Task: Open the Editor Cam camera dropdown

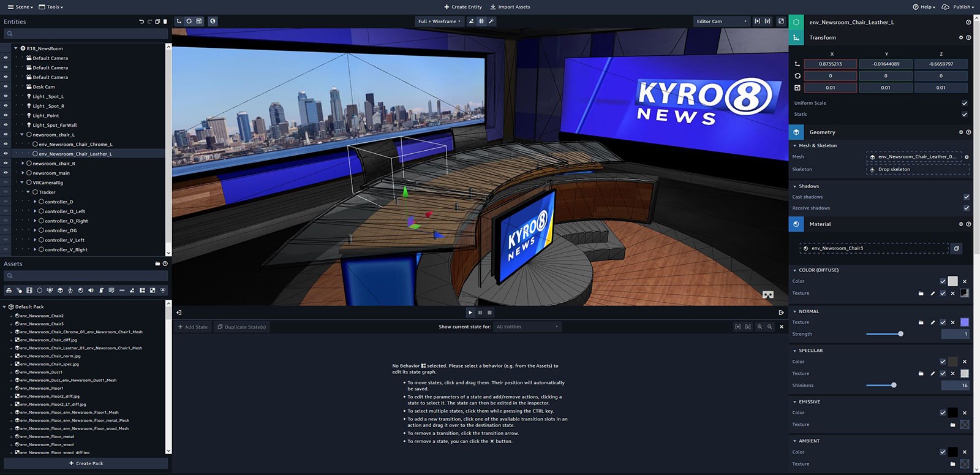Action: pyautogui.click(x=722, y=21)
